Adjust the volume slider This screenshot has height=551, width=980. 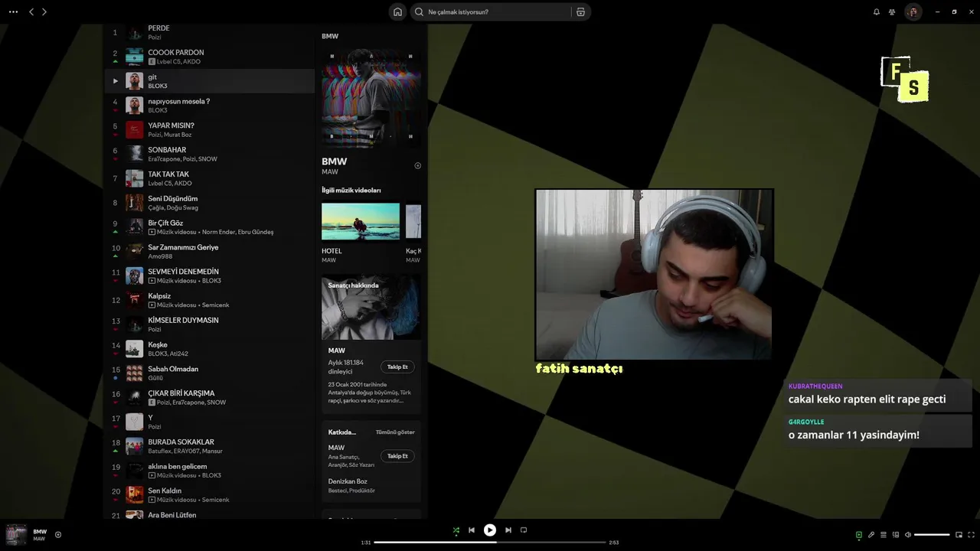click(932, 535)
